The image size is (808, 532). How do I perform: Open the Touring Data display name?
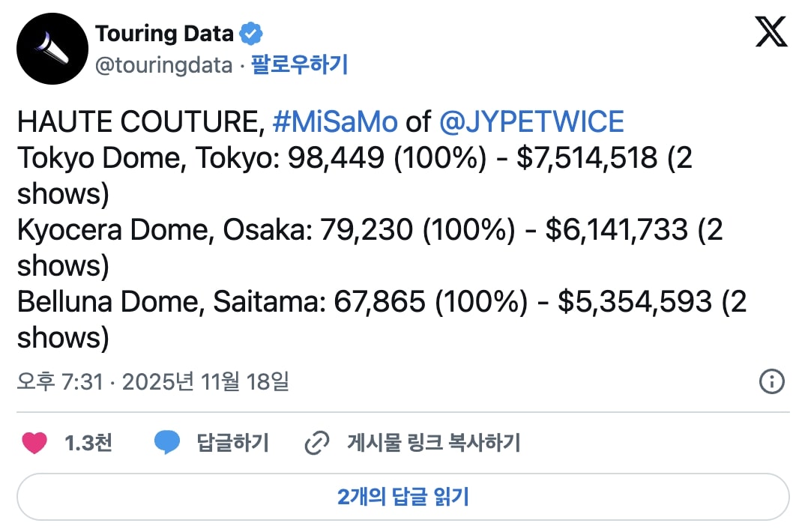click(x=165, y=34)
